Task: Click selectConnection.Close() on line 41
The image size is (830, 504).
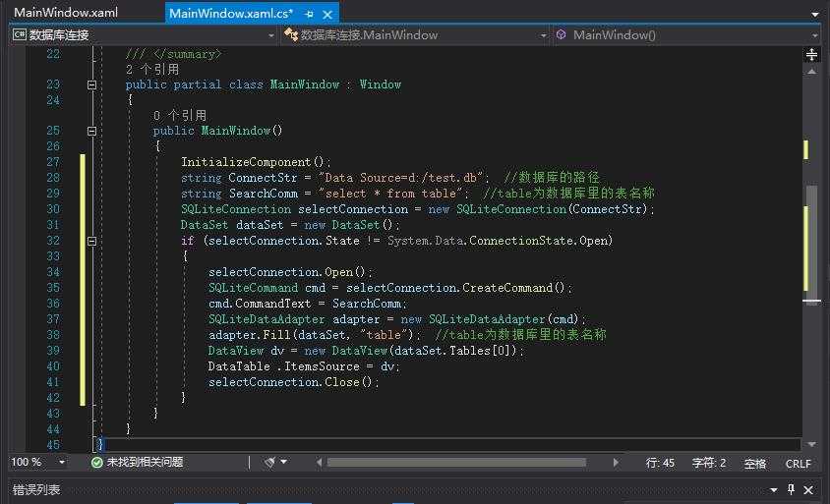Action: pos(290,382)
